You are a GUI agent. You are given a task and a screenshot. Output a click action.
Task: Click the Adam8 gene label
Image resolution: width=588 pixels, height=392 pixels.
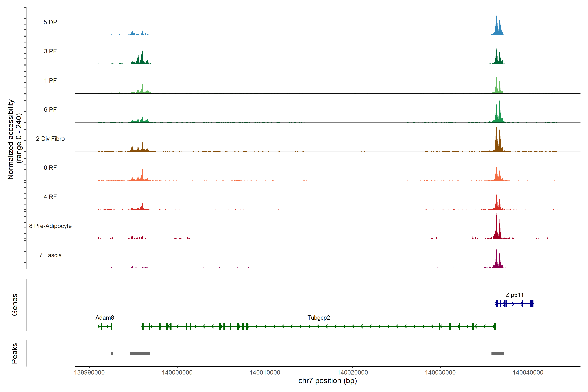point(105,318)
